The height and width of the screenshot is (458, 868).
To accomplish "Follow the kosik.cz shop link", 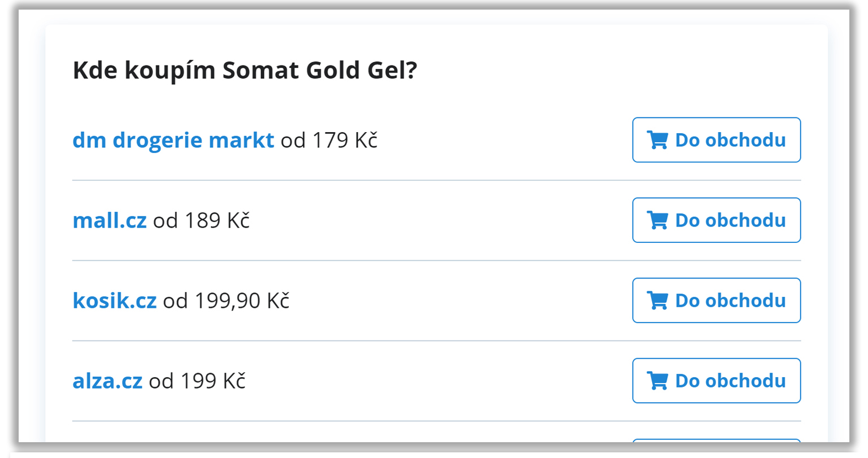I will (x=115, y=300).
